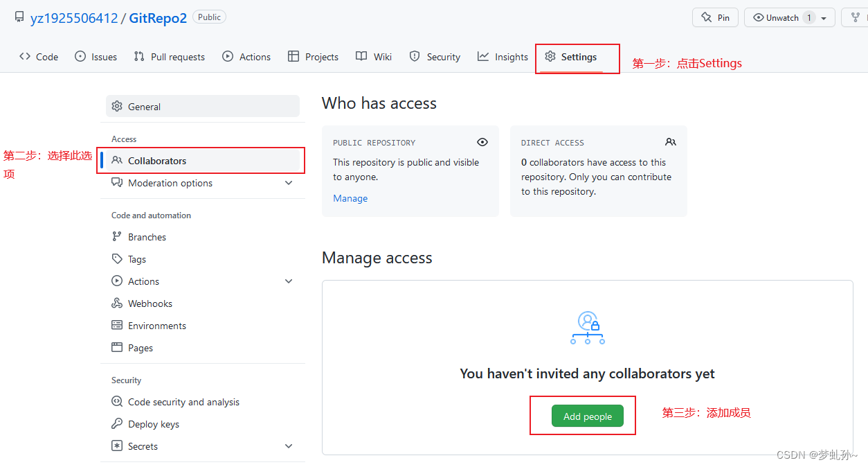
Task: Click the table icon on Projects tab
Action: click(x=293, y=57)
